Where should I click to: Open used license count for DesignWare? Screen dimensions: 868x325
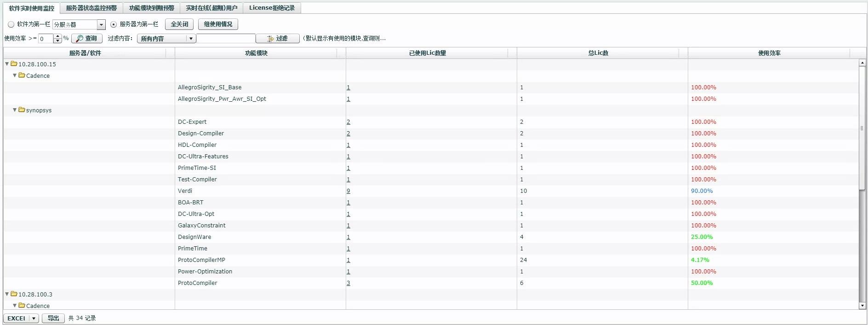tap(348, 237)
